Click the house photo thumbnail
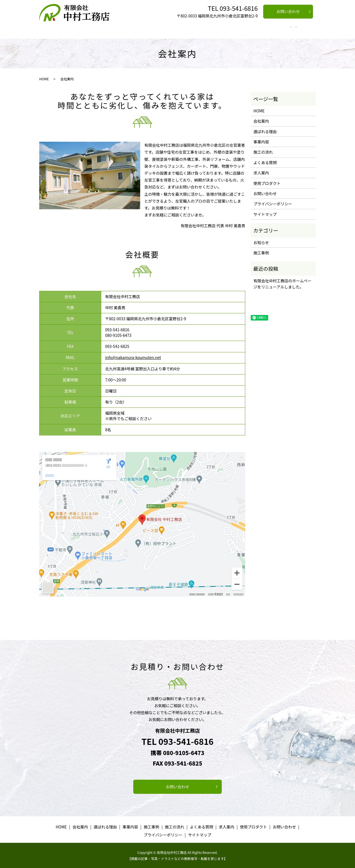Screen dimensions: 355x868 point(90,175)
